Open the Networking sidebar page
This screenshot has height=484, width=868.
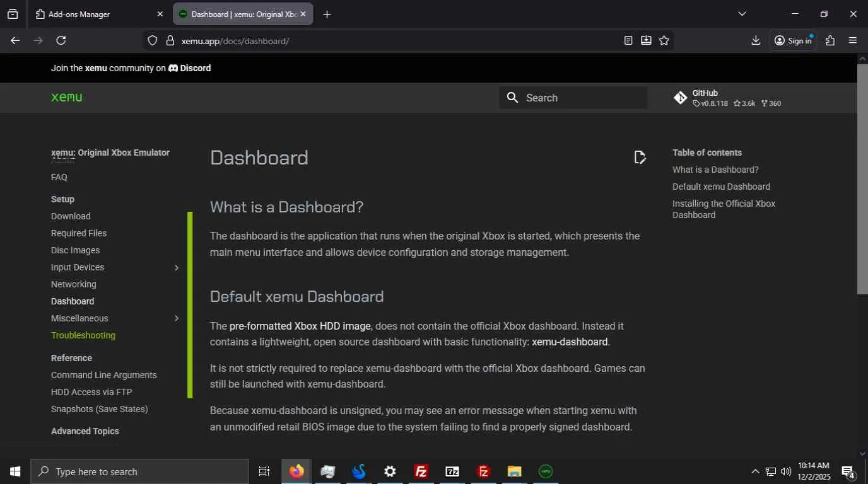tap(74, 284)
